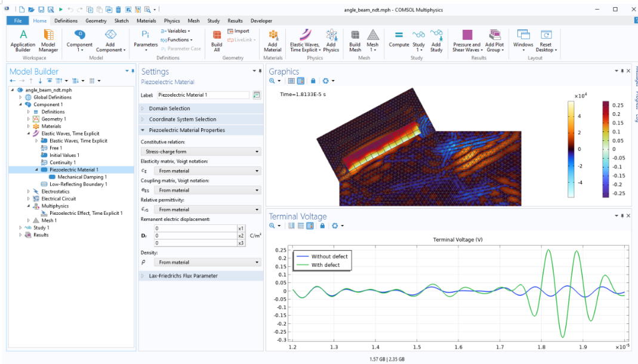Click the Pressure and Shear Waves plot button
This screenshot has width=638, height=364.
pos(467,41)
